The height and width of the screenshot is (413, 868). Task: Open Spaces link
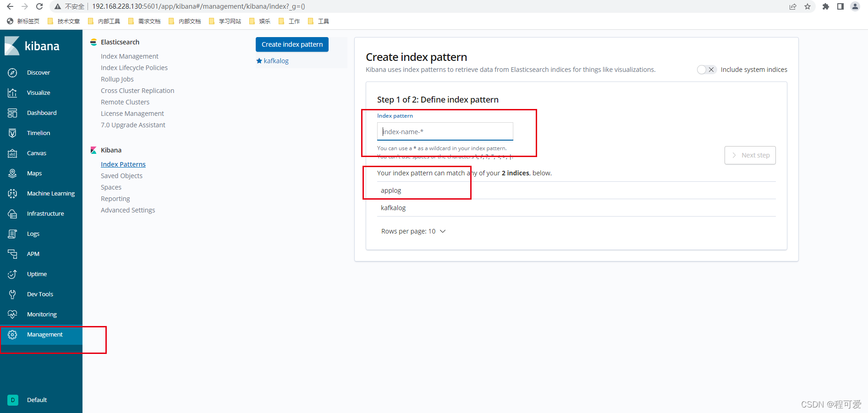coord(111,187)
